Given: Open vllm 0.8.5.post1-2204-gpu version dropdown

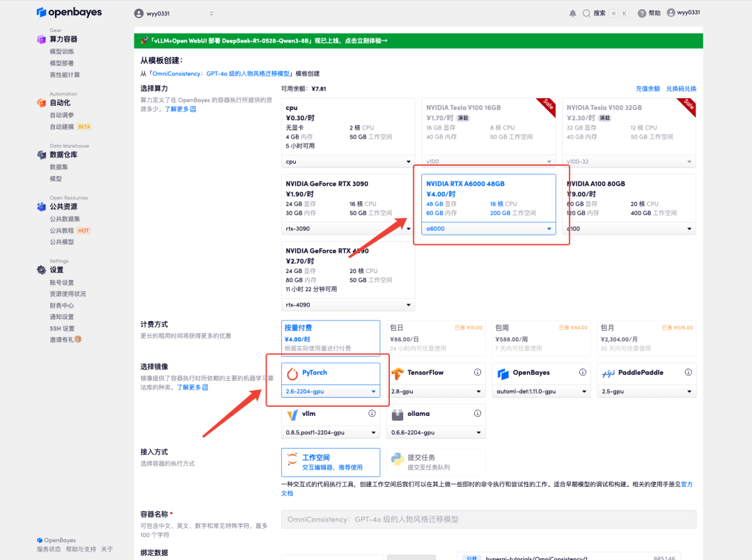Looking at the screenshot, I should pos(331,433).
